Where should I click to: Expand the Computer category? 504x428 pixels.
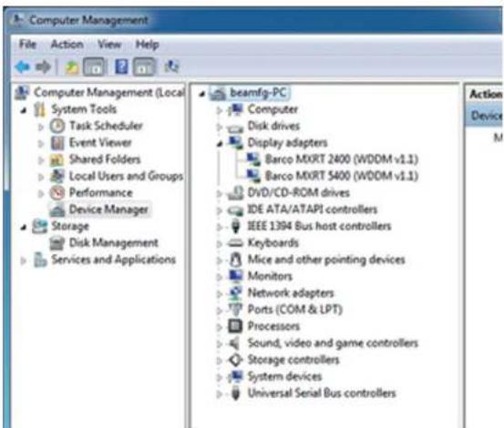point(220,110)
